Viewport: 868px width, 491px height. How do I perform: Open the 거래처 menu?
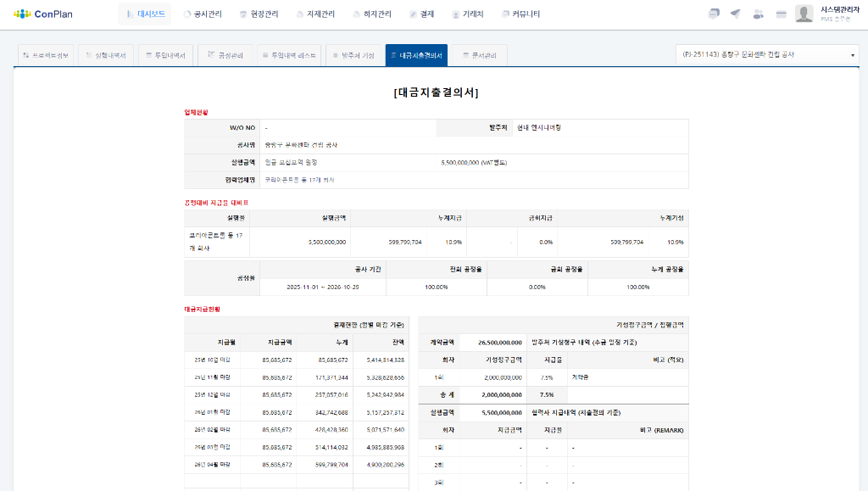468,14
